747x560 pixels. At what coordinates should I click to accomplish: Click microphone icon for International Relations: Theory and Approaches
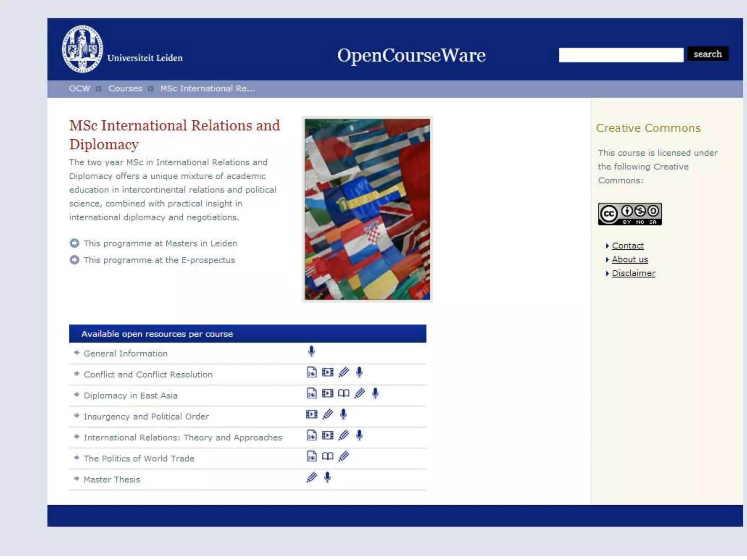[359, 435]
